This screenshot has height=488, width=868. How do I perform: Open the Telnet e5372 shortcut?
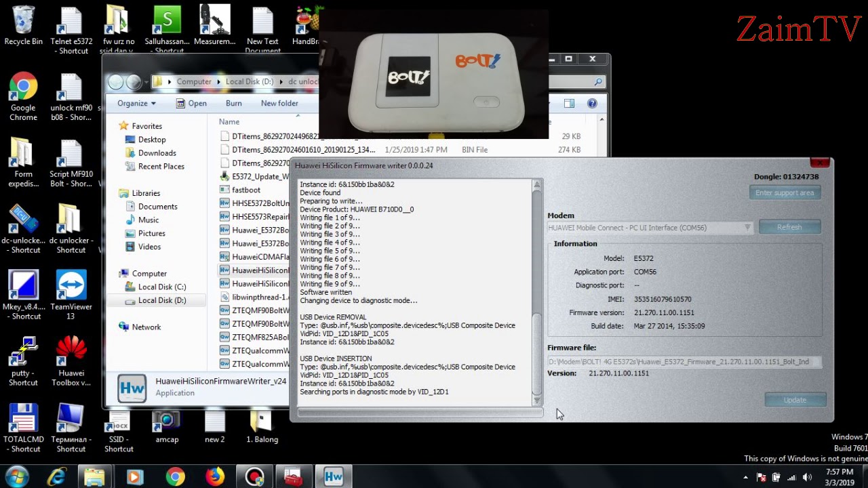(x=71, y=30)
